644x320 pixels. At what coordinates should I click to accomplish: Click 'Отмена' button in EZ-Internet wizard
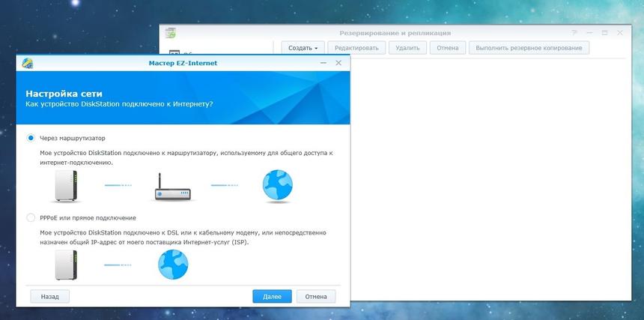click(316, 296)
